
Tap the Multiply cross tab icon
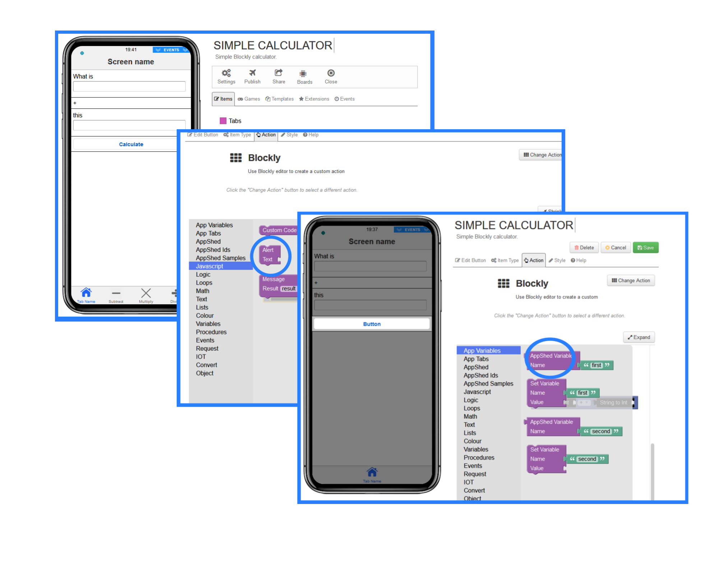tap(146, 295)
